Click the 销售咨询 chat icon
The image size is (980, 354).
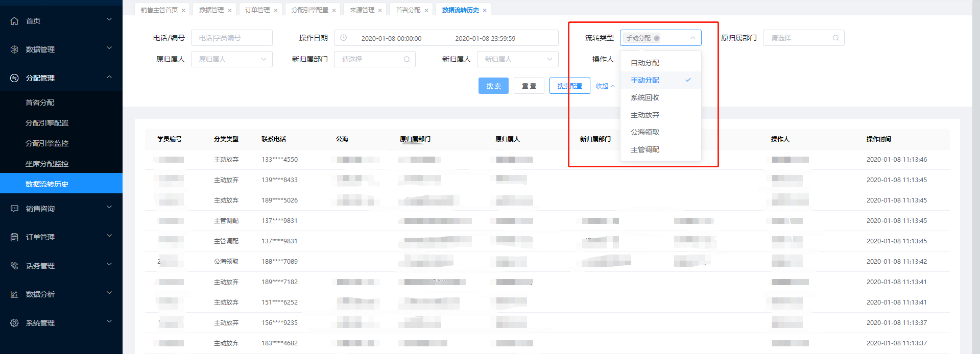pyautogui.click(x=14, y=209)
